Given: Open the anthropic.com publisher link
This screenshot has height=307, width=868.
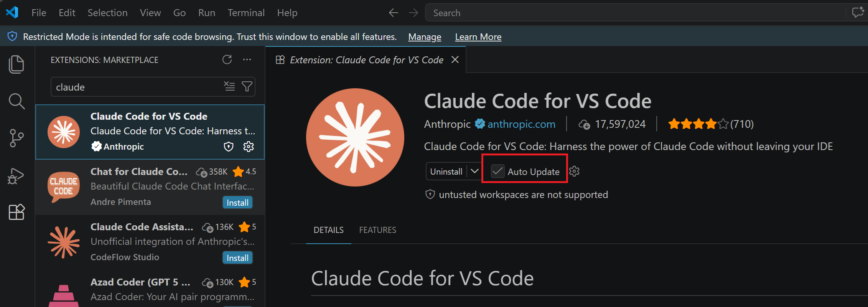Looking at the screenshot, I should (x=521, y=124).
